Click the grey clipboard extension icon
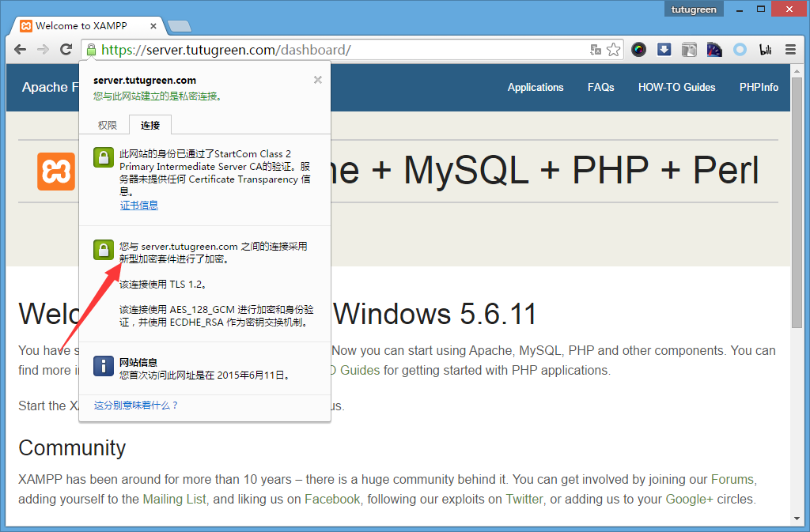This screenshot has height=532, width=810. 689,50
